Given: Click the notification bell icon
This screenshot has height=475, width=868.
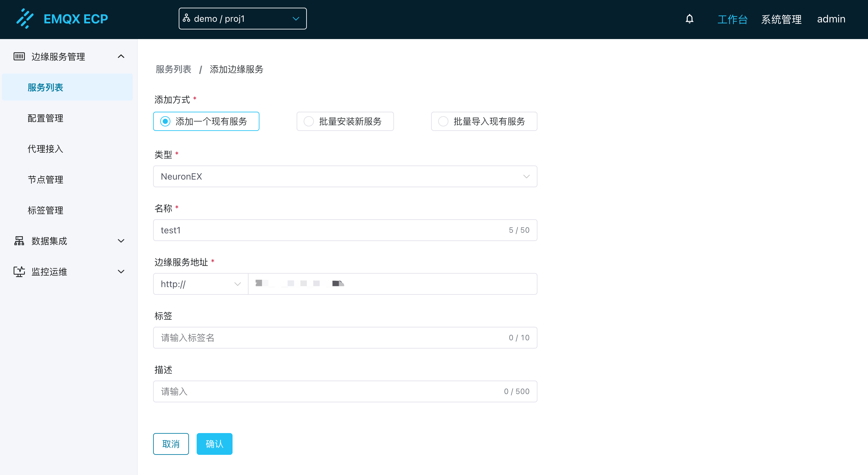Looking at the screenshot, I should point(689,19).
